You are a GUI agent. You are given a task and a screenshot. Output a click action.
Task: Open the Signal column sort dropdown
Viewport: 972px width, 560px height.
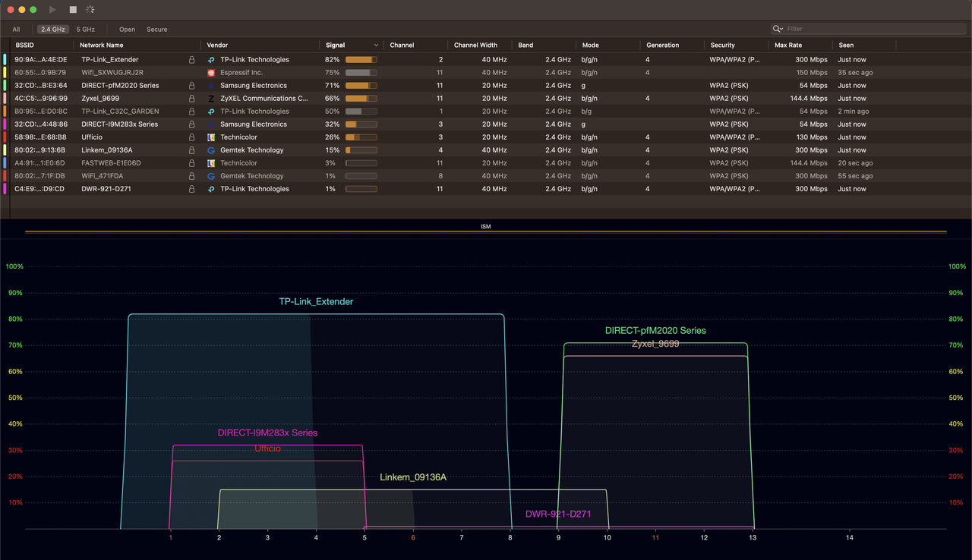tap(376, 45)
